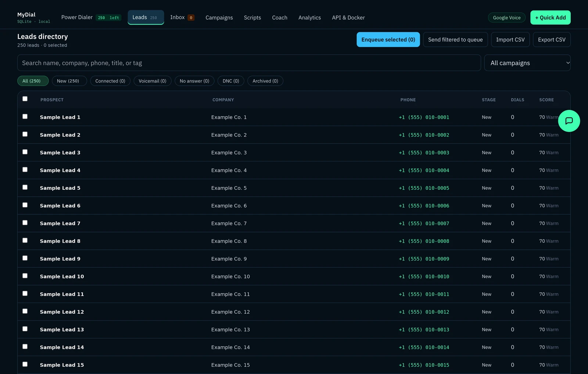This screenshot has height=374, width=588.
Task: Check the box for Sample Lead 1
Action: [25, 116]
